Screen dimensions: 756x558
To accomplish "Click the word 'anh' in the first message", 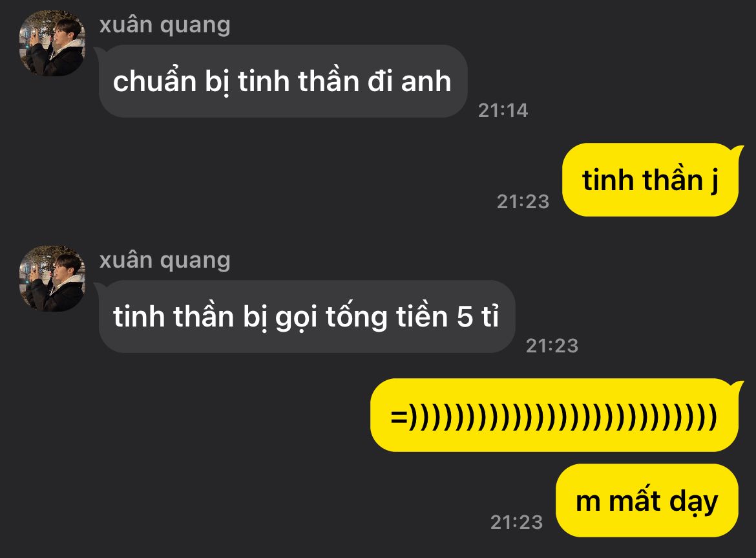I will (426, 81).
